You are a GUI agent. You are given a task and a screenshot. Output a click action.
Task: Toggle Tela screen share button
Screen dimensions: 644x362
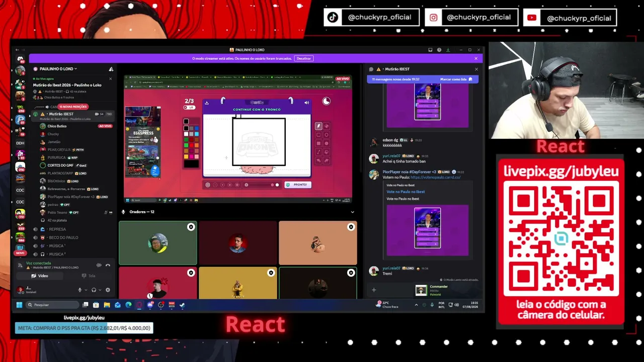[89, 276]
